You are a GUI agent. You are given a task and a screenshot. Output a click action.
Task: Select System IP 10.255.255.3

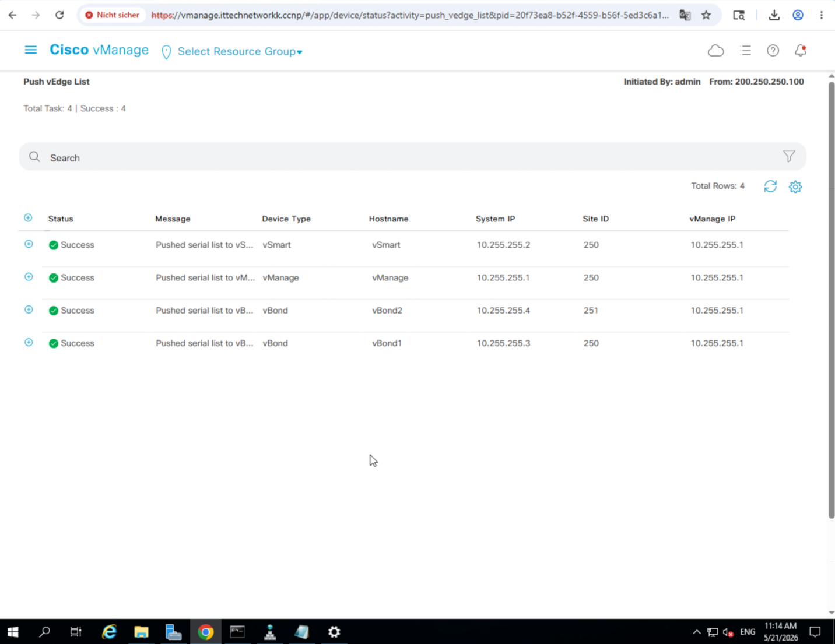(x=503, y=343)
